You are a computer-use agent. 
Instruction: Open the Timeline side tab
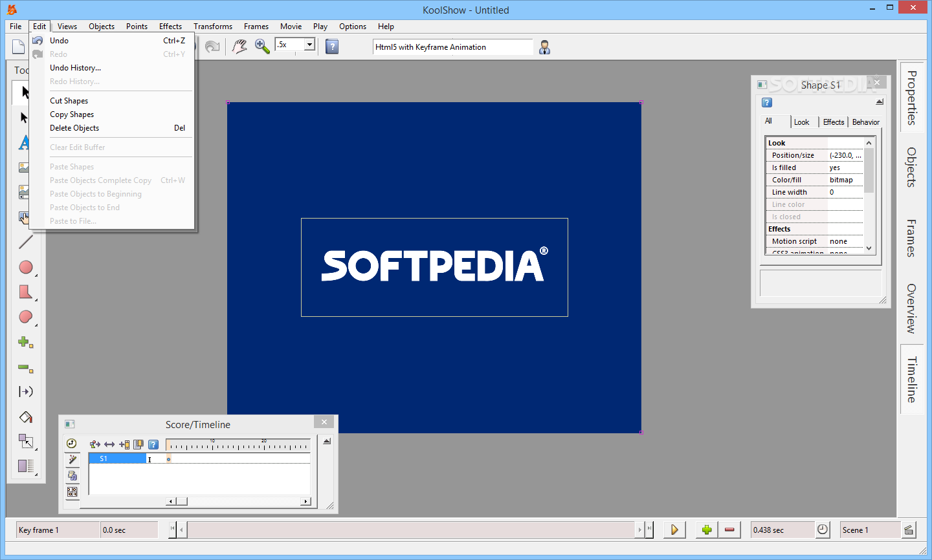[x=911, y=380]
